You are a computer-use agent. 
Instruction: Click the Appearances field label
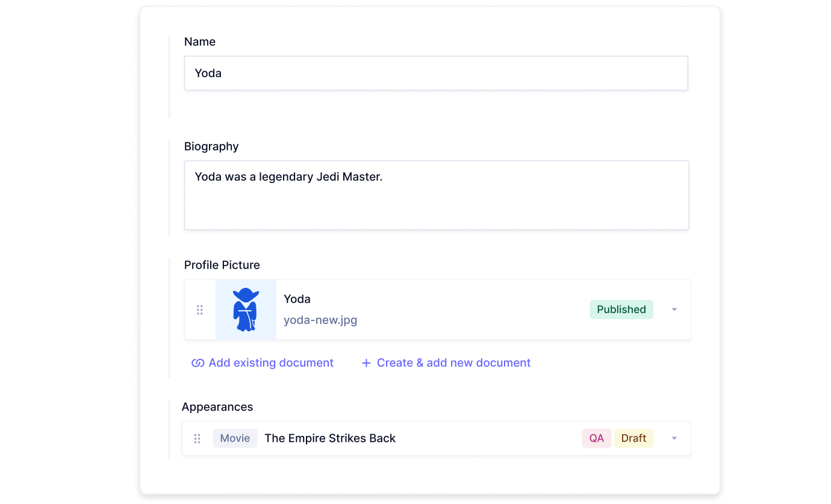pos(217,407)
